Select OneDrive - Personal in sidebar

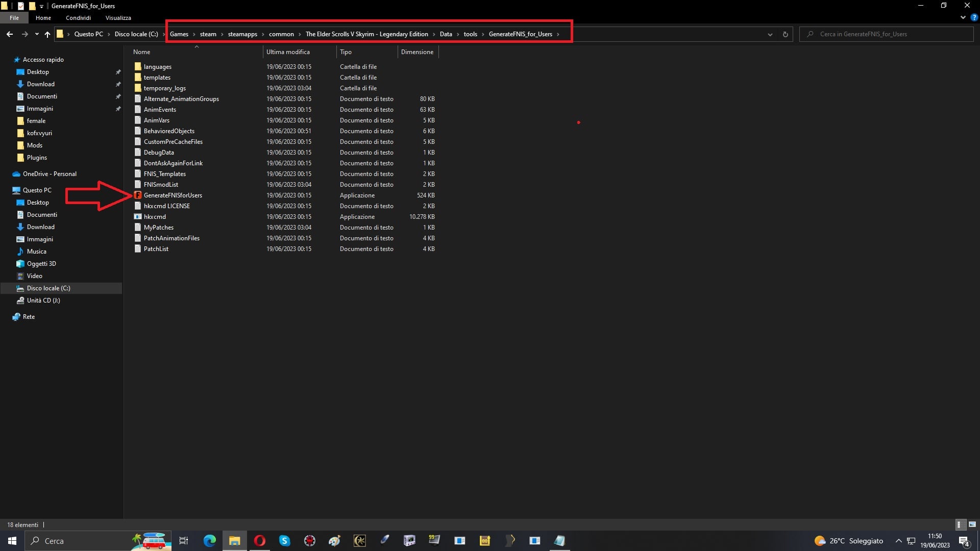point(50,174)
